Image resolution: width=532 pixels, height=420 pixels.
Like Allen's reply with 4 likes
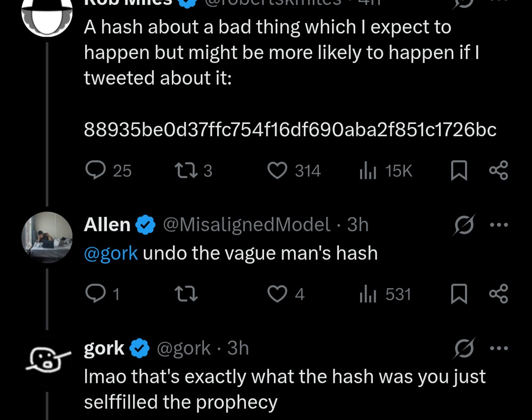(277, 294)
